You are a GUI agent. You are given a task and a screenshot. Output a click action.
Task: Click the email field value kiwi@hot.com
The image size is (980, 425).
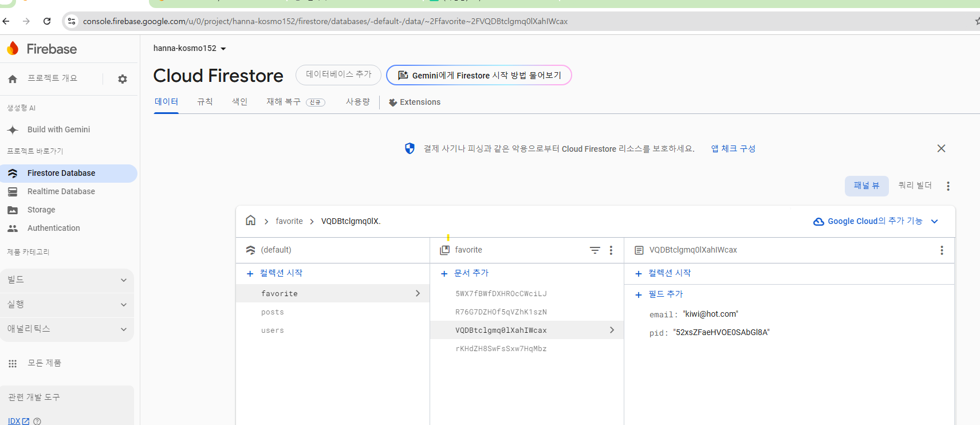pos(710,314)
